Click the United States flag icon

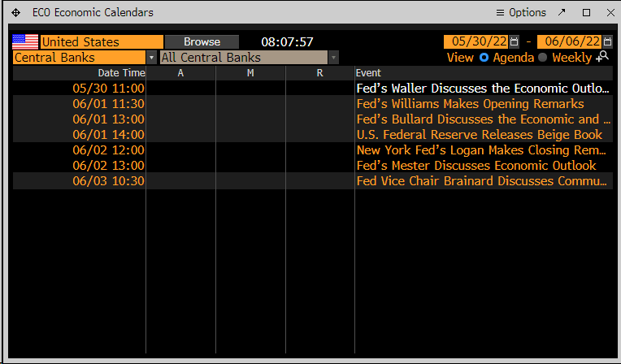[25, 41]
